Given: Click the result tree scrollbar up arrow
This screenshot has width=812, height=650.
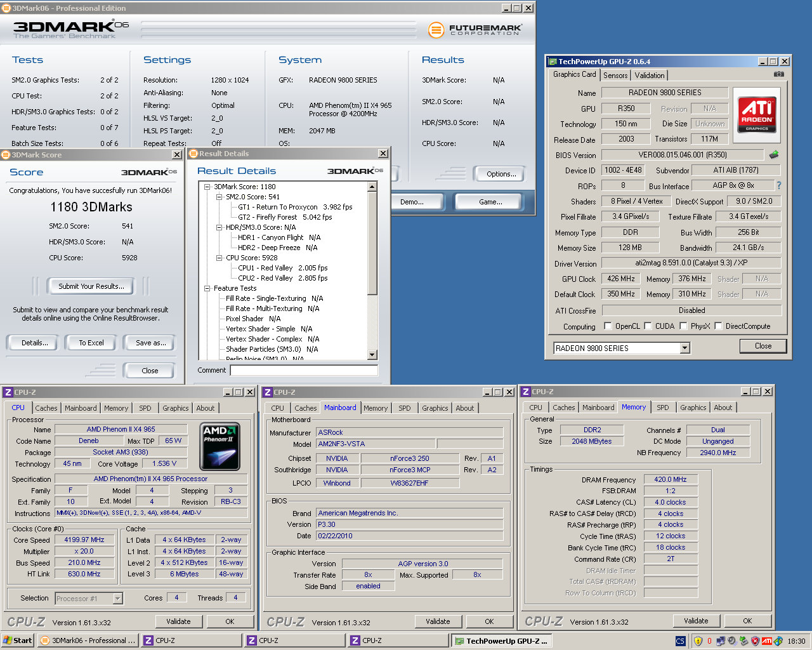Looking at the screenshot, I should (372, 187).
